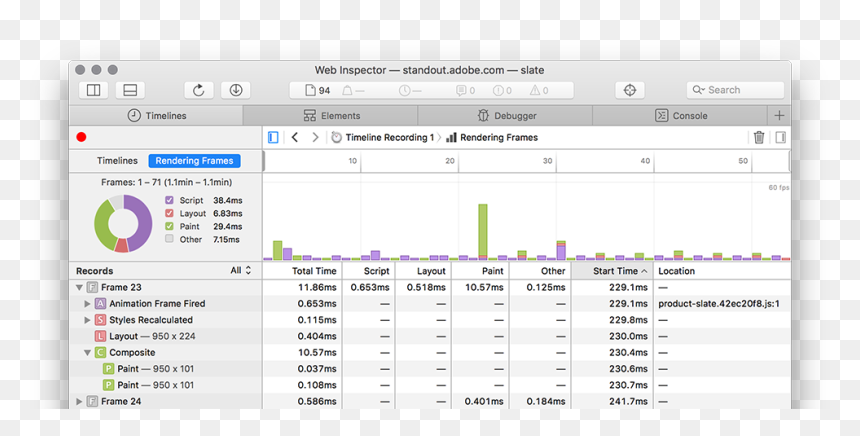This screenshot has height=436, width=860.
Task: Click the Location column header
Action: click(x=722, y=271)
